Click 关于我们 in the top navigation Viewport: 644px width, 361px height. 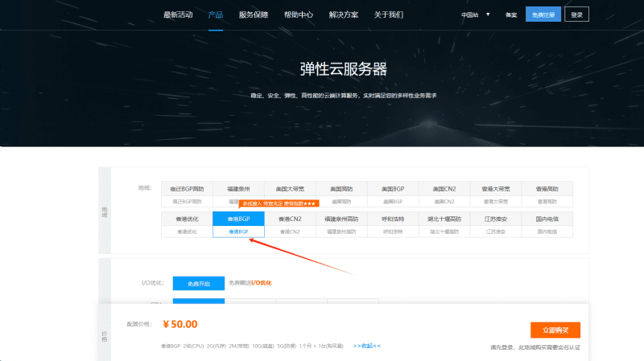tap(389, 14)
